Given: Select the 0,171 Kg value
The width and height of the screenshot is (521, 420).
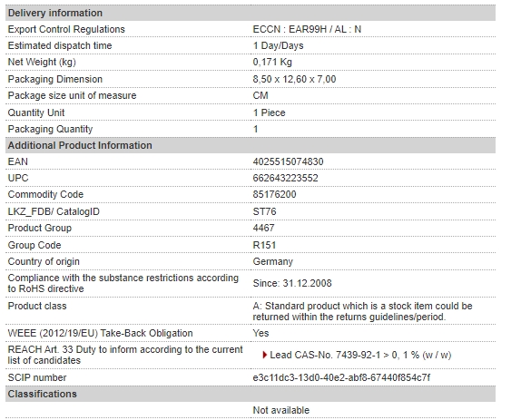Looking at the screenshot, I should [272, 62].
